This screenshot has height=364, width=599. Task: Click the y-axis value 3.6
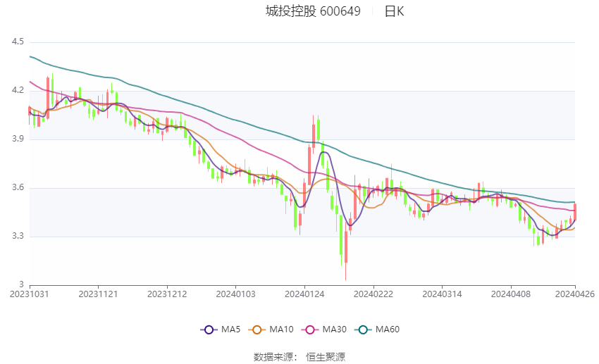18,187
